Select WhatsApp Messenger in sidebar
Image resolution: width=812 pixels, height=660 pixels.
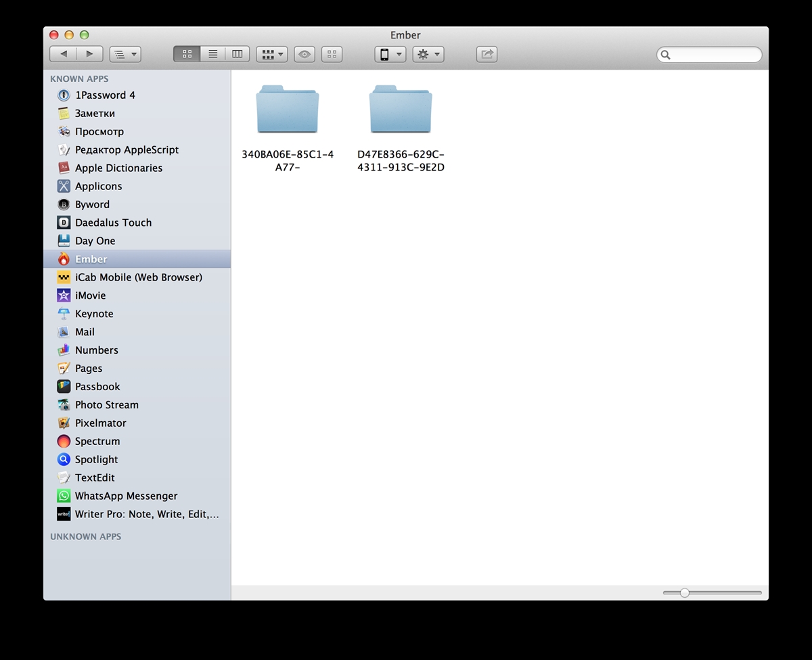(126, 496)
